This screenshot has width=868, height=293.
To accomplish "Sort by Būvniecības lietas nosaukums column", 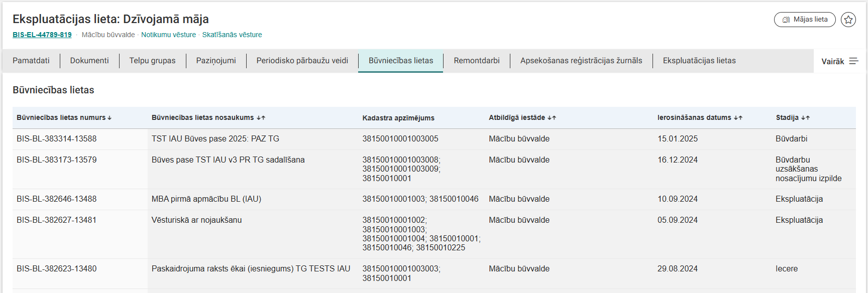I will click(208, 117).
